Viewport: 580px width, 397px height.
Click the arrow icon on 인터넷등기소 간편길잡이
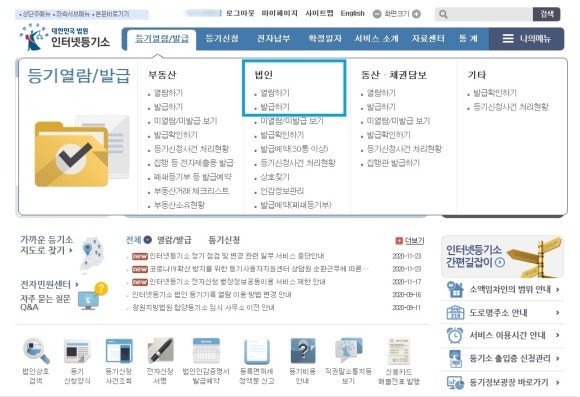[x=500, y=262]
